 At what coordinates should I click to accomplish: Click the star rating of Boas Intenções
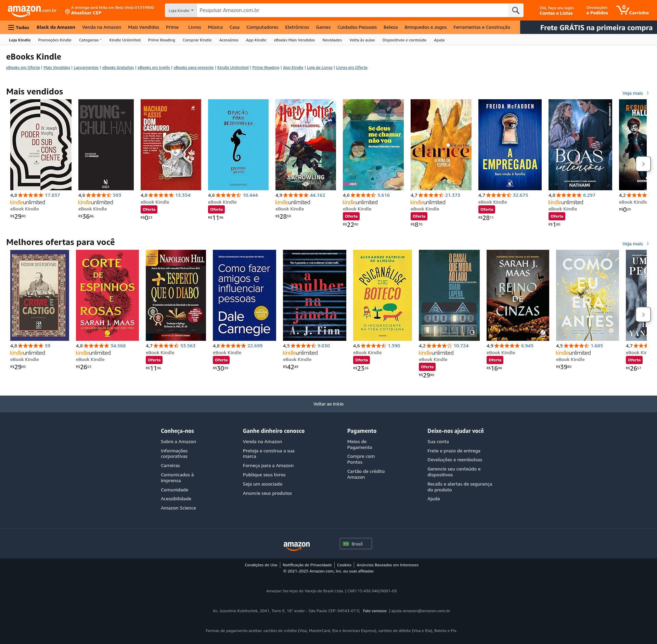569,195
